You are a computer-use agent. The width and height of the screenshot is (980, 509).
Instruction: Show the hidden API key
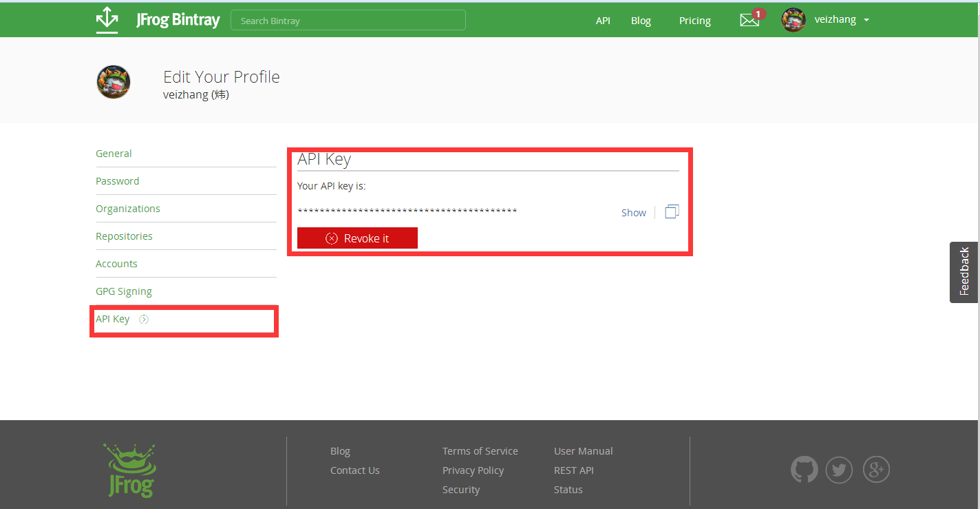[x=634, y=213]
